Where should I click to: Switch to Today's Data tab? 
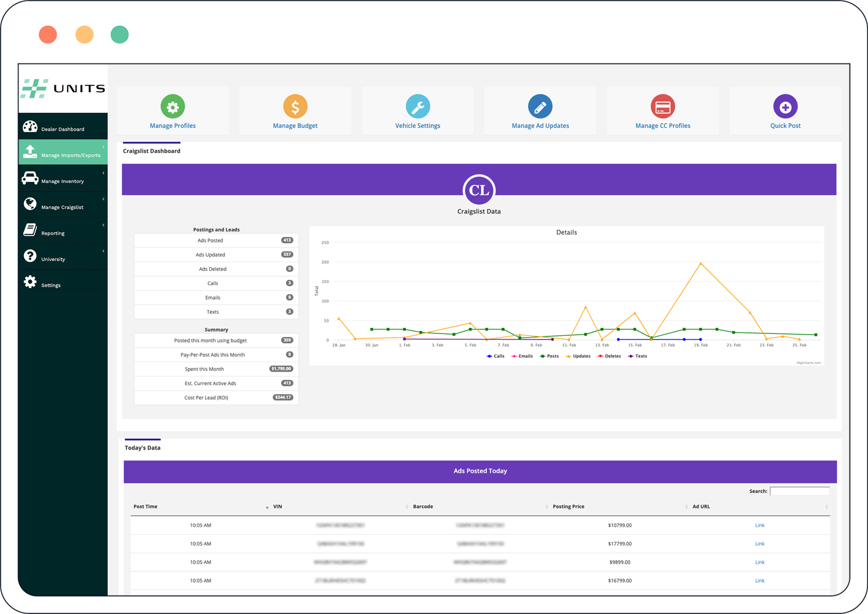pyautogui.click(x=142, y=448)
